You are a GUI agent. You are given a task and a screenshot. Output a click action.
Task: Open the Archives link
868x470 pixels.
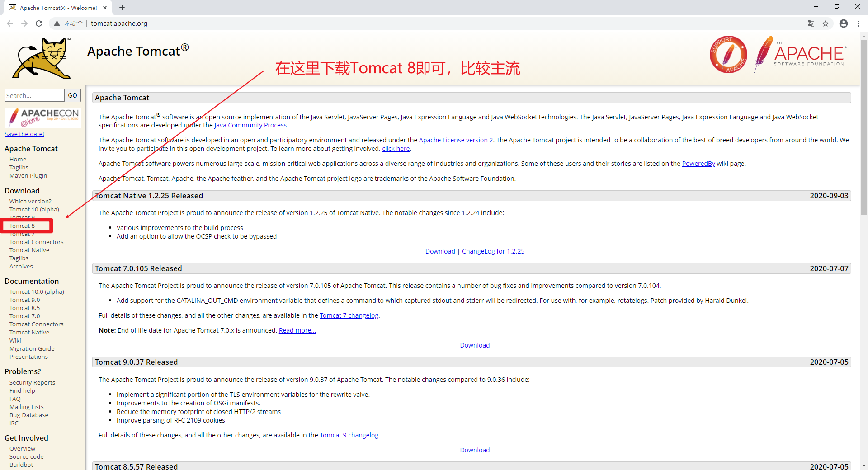pos(21,266)
